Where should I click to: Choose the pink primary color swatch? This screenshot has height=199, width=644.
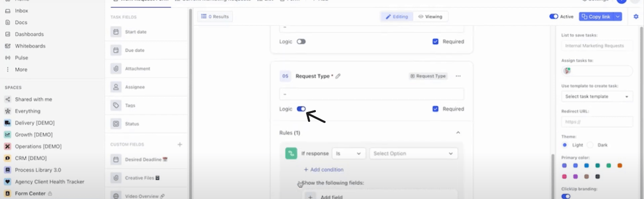coord(565,176)
